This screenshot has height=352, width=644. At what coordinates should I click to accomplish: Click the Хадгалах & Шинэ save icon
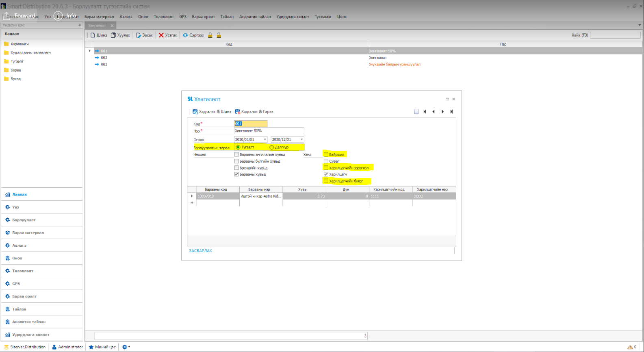click(195, 112)
